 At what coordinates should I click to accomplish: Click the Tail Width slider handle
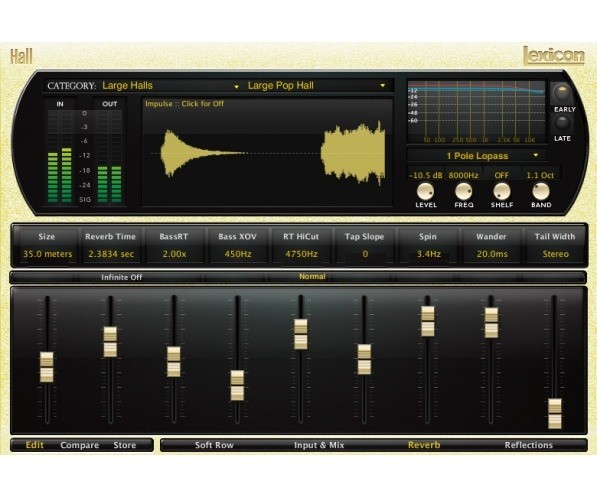point(555,414)
